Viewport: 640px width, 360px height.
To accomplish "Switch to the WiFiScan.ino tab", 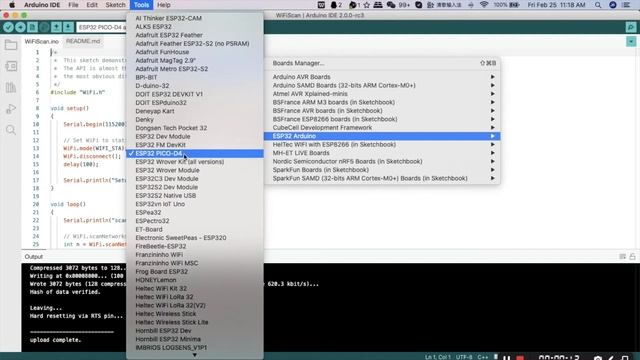I will 42,41.
